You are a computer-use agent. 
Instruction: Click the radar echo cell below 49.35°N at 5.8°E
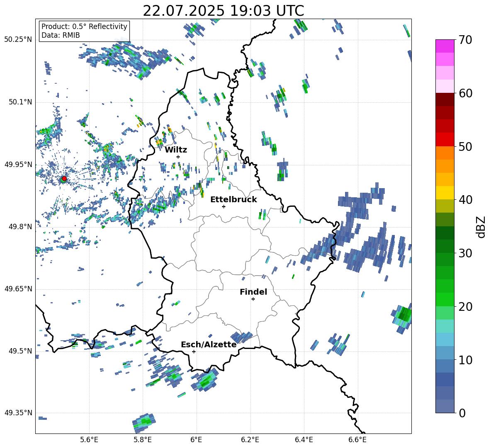click(x=144, y=423)
